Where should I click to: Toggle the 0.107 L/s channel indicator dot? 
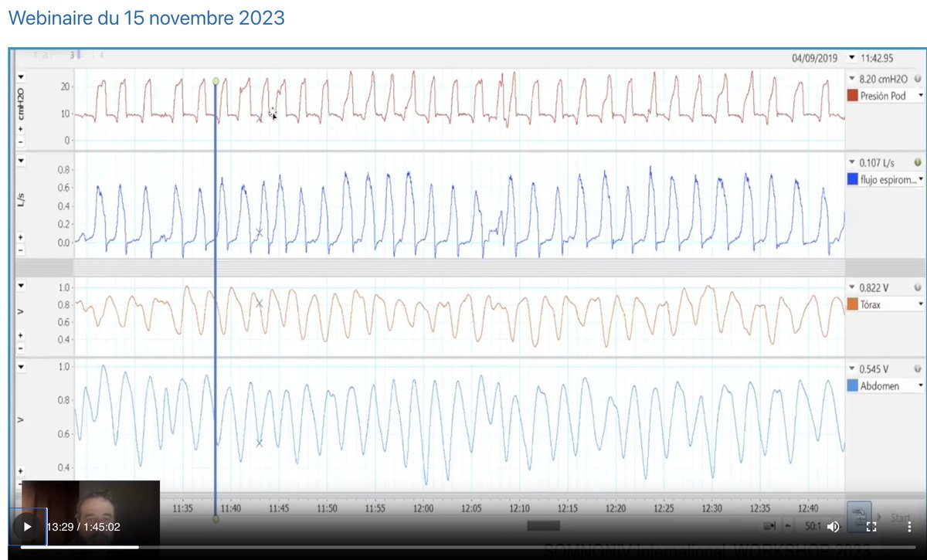(918, 162)
